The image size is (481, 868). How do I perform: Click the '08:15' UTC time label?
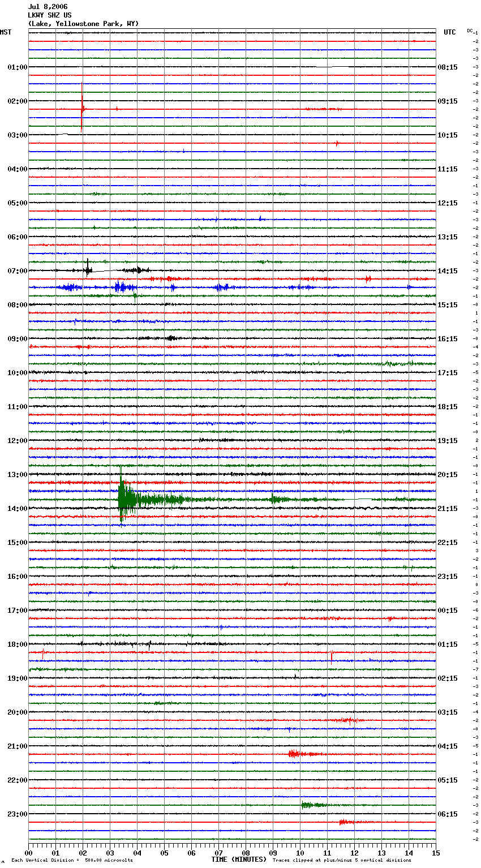(x=448, y=67)
